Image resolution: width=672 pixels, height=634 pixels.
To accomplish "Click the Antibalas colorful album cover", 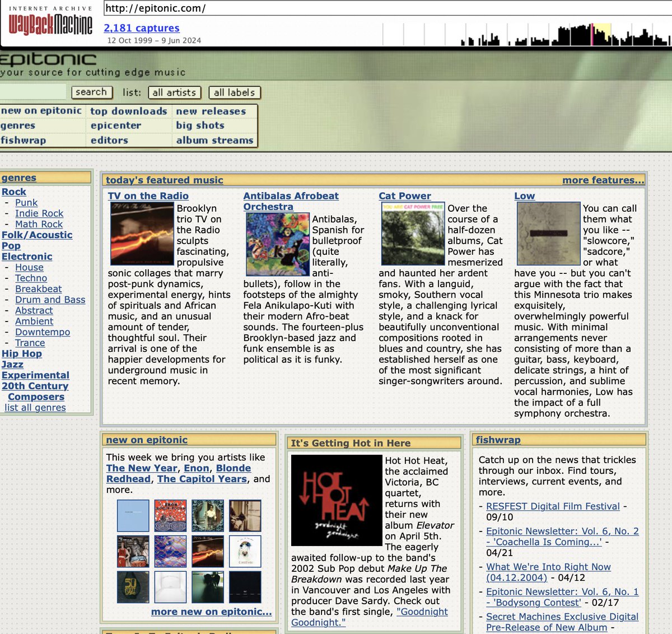I will tap(278, 245).
